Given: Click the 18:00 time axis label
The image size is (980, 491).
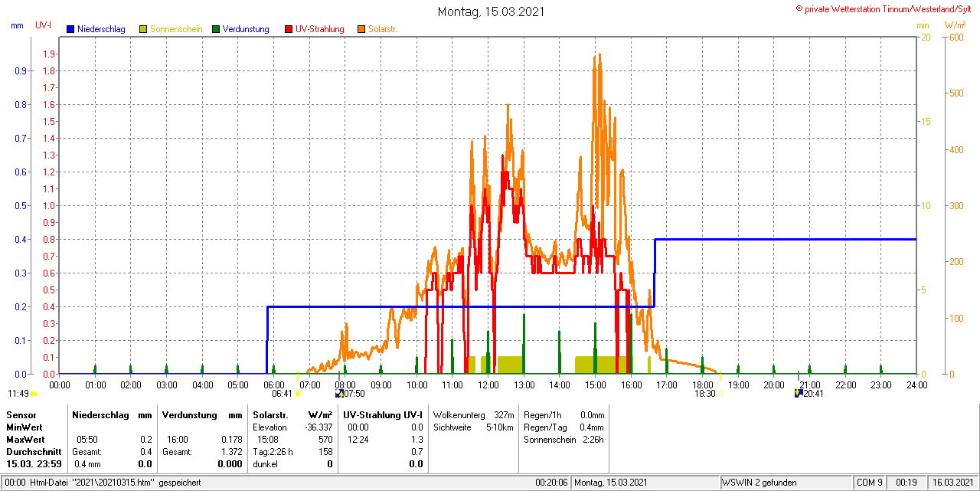Looking at the screenshot, I should 703,385.
